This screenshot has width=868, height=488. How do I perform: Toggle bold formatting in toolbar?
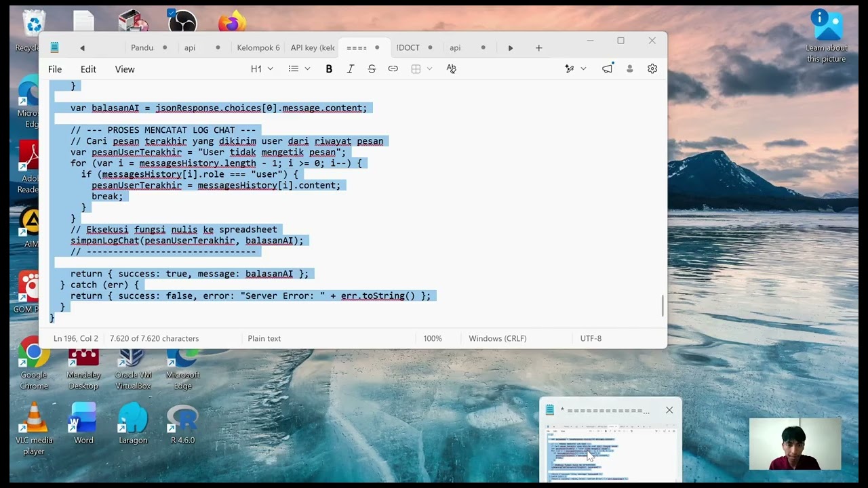[x=329, y=69]
